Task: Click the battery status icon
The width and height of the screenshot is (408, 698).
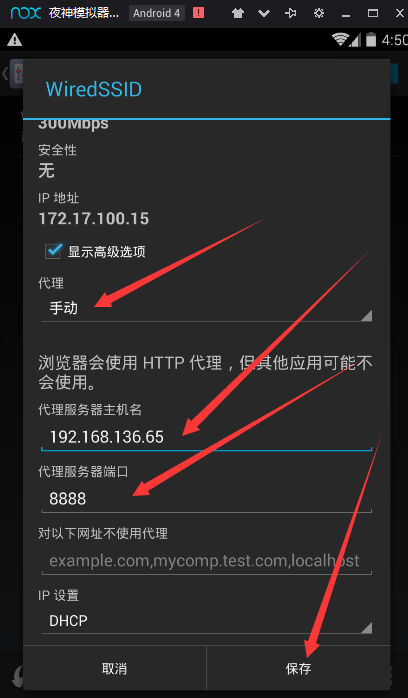Action: pos(370,40)
